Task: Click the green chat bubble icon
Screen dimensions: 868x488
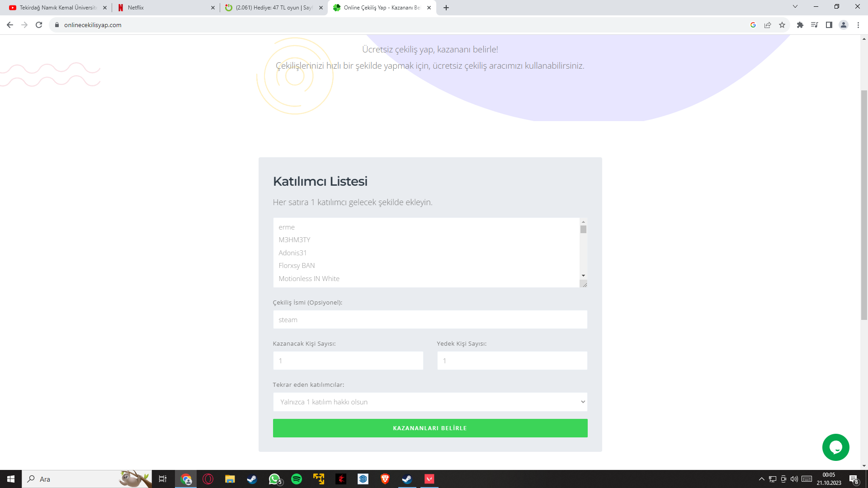Action: (x=835, y=447)
